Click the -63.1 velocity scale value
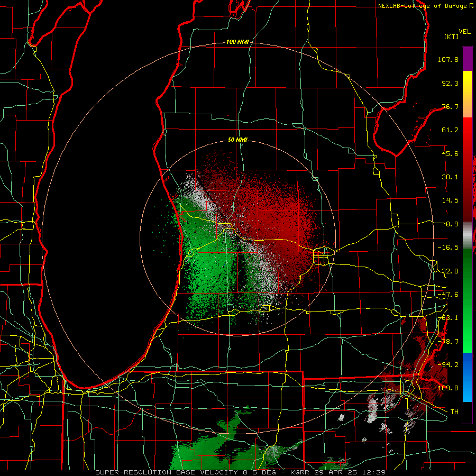This screenshot has height=476, width=476. [448, 318]
